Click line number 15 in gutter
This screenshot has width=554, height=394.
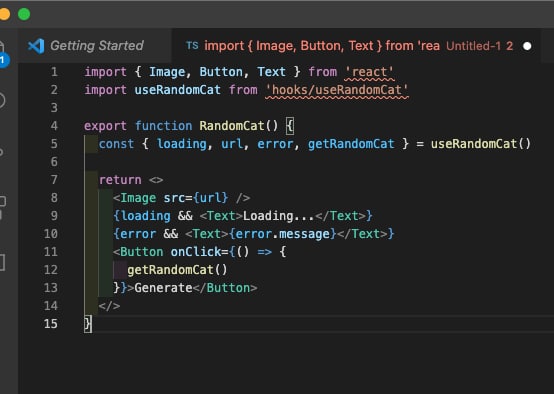51,324
